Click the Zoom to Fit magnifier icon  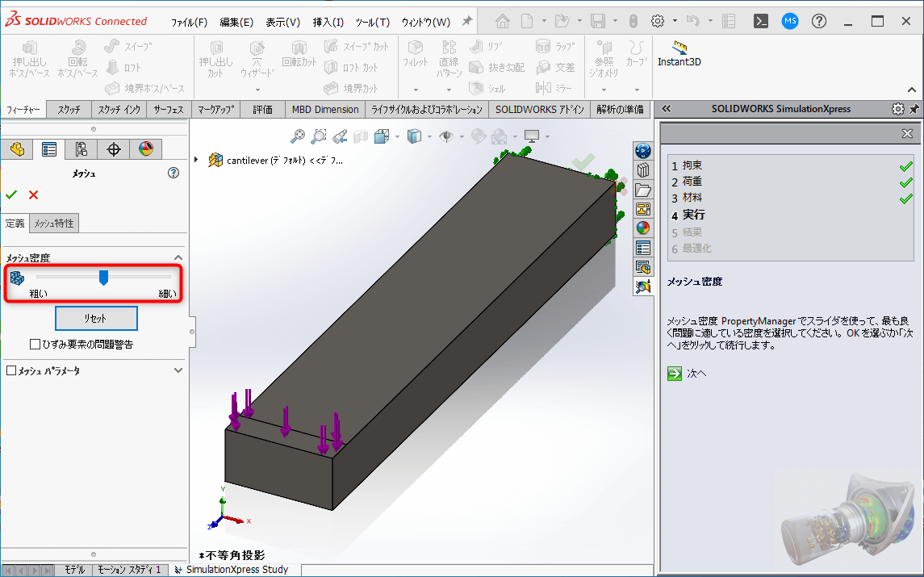[x=299, y=136]
